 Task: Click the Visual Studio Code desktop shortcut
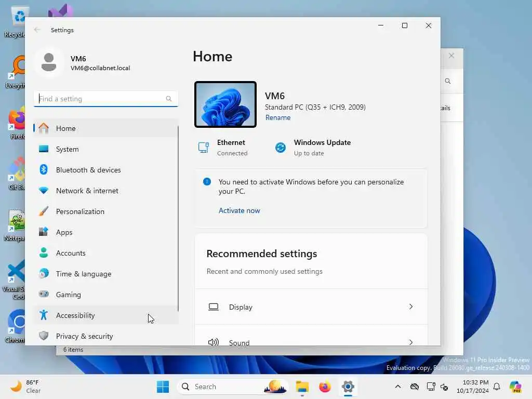pos(14,280)
